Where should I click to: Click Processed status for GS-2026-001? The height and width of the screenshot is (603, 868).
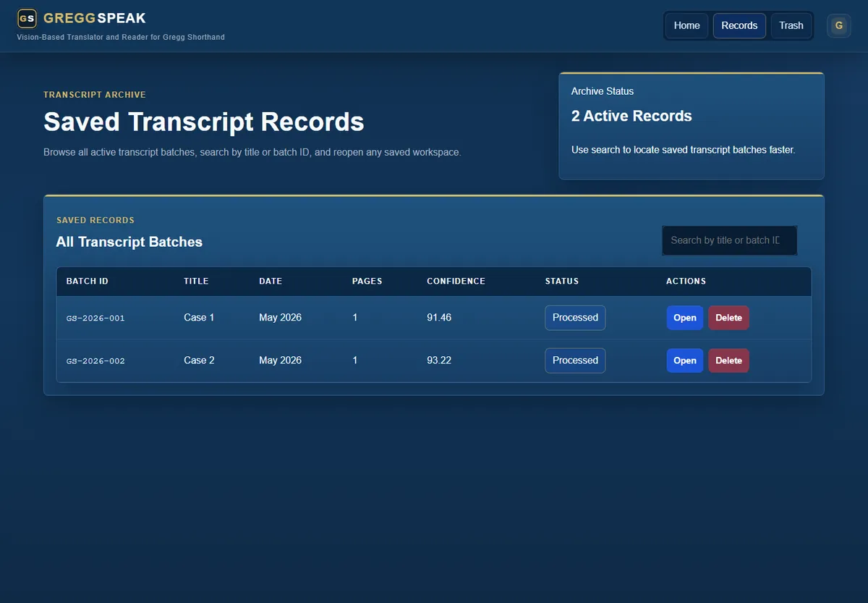tap(575, 318)
